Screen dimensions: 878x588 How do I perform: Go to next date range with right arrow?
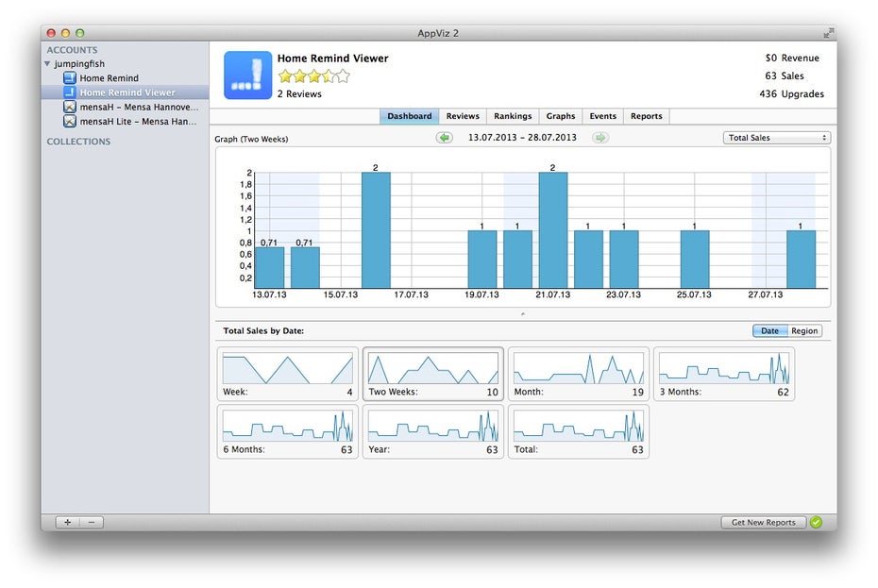coord(600,137)
